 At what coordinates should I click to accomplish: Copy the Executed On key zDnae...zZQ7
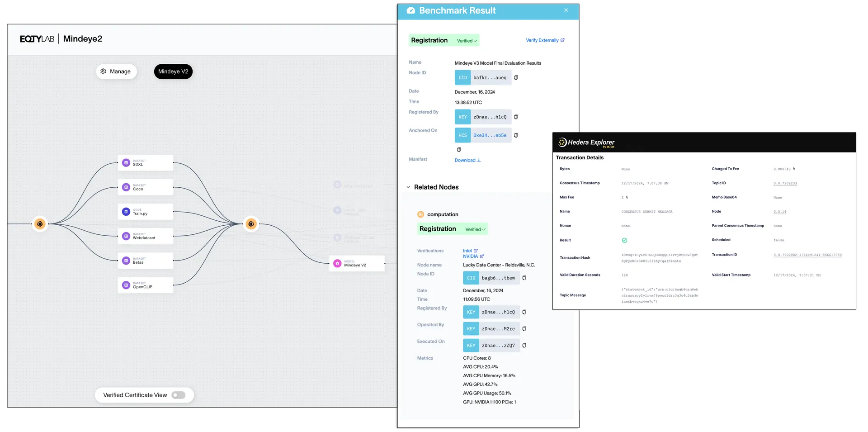524,346
